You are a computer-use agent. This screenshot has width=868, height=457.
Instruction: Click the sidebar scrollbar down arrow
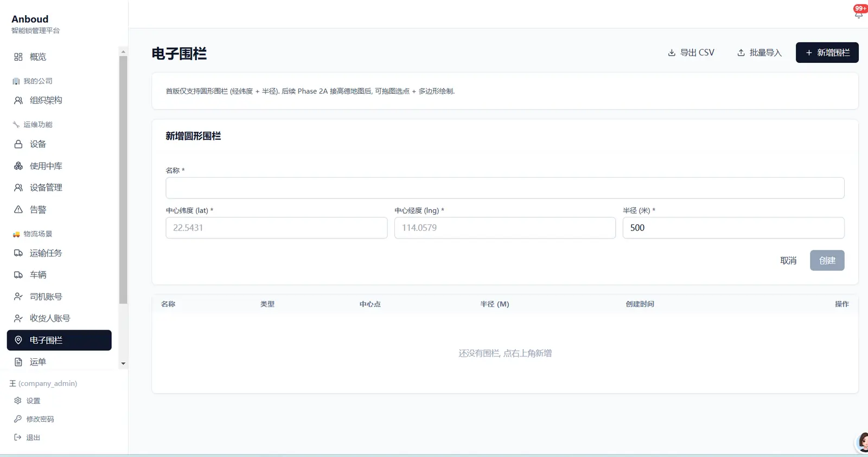click(x=123, y=364)
